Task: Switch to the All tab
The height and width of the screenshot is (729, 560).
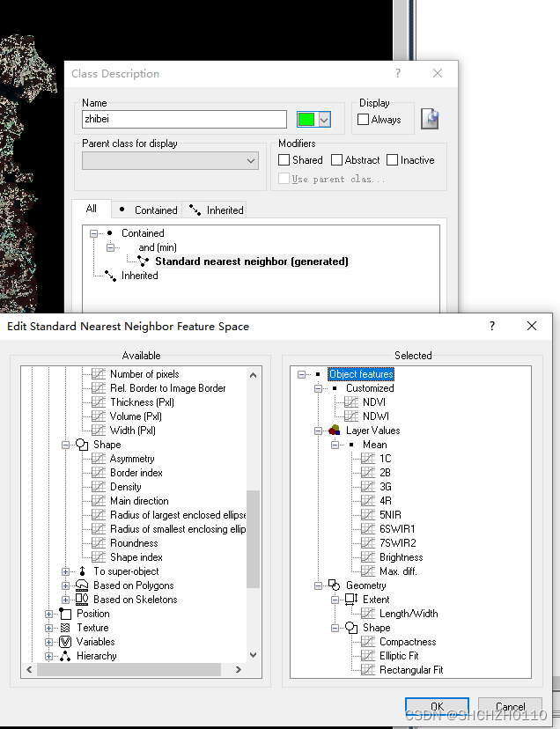Action: (x=92, y=209)
